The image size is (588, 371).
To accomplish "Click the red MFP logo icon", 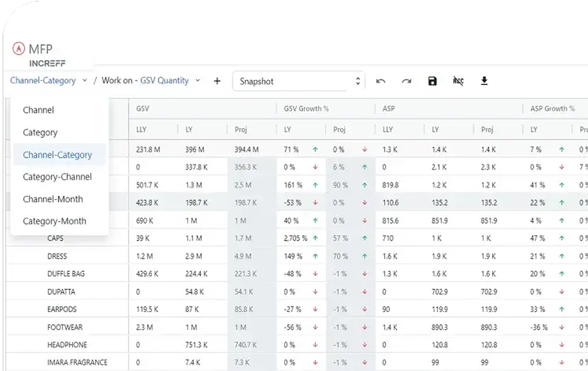I will (x=19, y=48).
